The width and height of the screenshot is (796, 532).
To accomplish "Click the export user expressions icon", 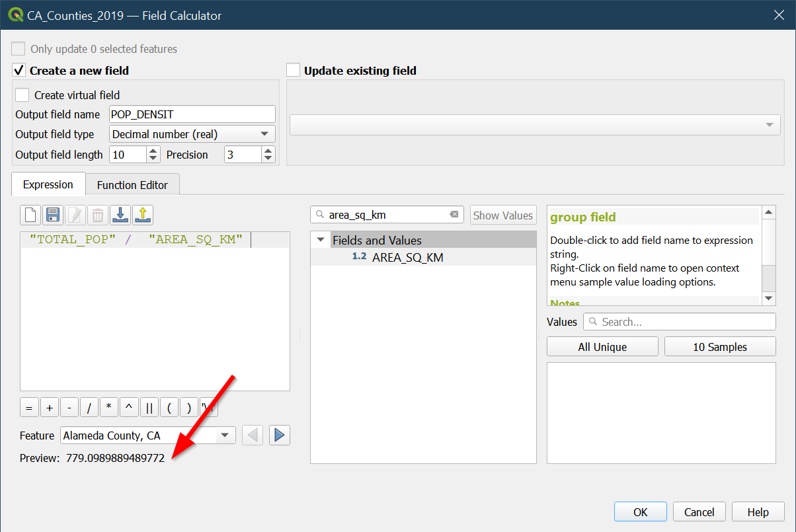I will tap(143, 215).
